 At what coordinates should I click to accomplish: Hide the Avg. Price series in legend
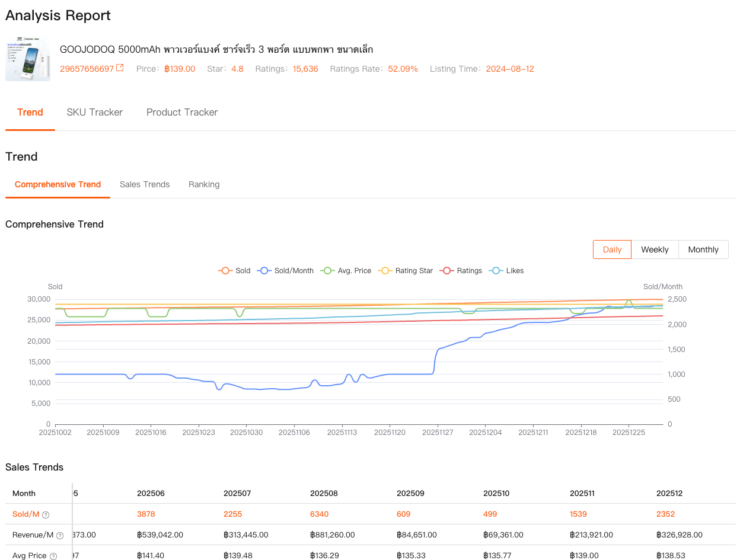346,271
